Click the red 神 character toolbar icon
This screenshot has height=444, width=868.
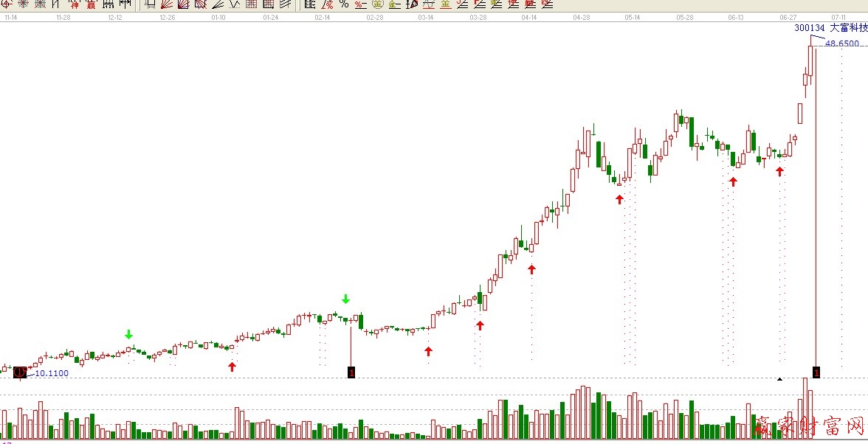73,4
